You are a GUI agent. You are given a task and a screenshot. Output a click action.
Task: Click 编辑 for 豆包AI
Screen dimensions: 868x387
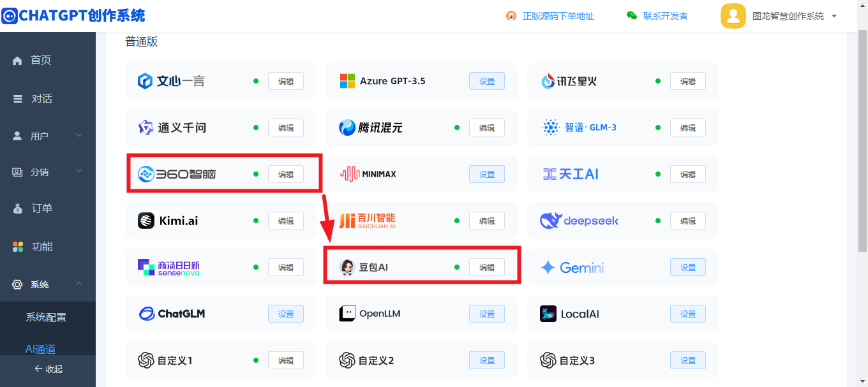487,267
